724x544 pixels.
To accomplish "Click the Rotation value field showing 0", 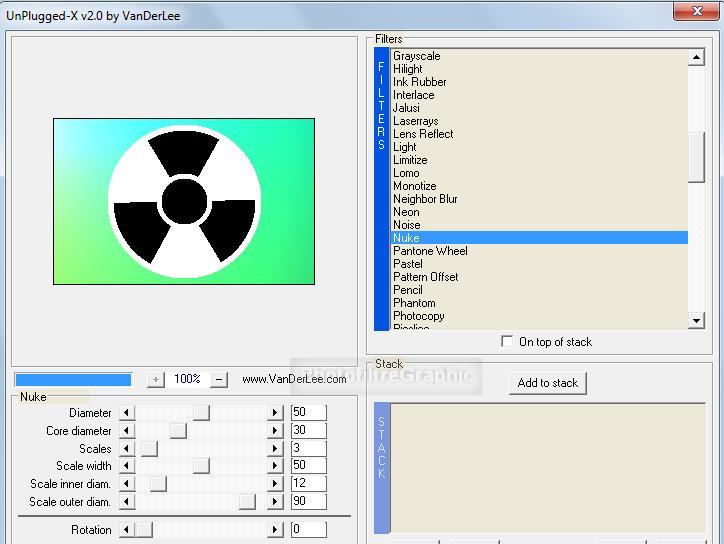I will 308,529.
